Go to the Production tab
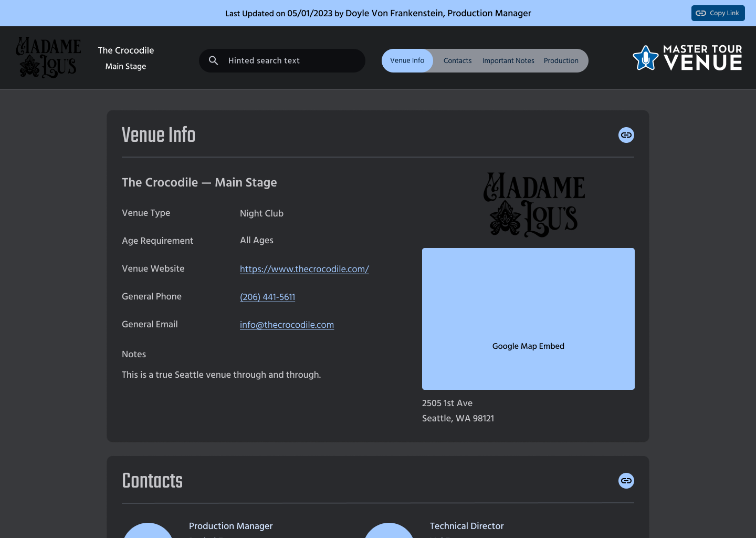The height and width of the screenshot is (538, 756). 561,60
